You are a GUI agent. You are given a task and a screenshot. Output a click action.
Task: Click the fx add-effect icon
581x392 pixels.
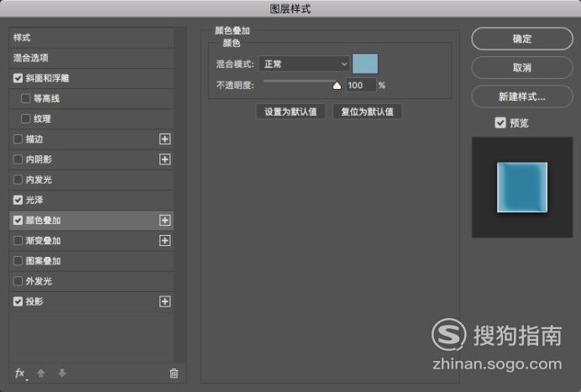21,374
